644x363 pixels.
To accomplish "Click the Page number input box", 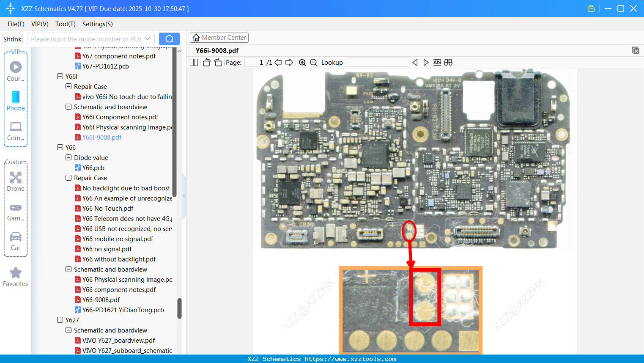I will click(x=255, y=63).
